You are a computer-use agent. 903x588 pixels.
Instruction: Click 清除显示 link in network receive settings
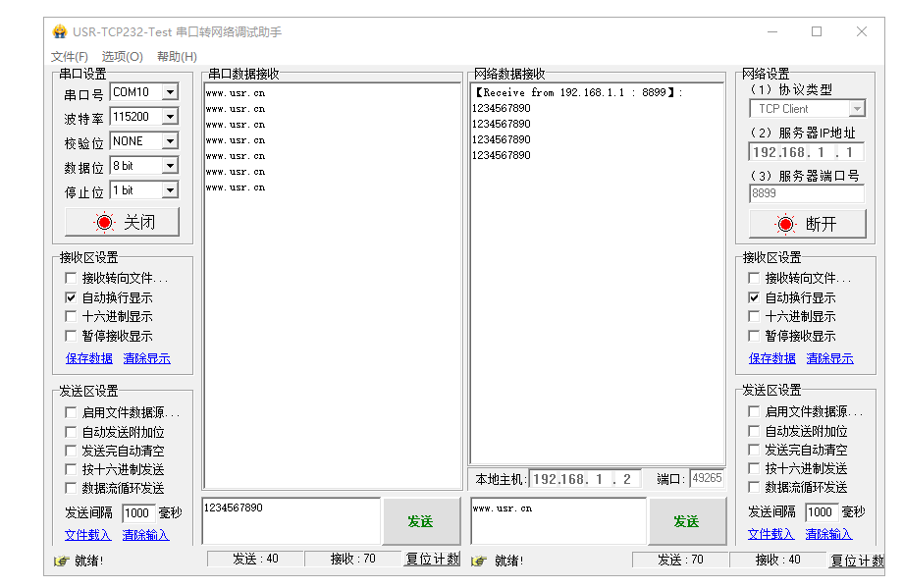(830, 358)
